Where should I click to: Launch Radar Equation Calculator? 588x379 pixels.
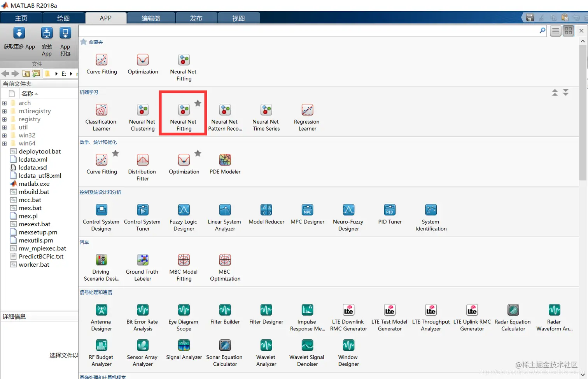[x=513, y=318]
